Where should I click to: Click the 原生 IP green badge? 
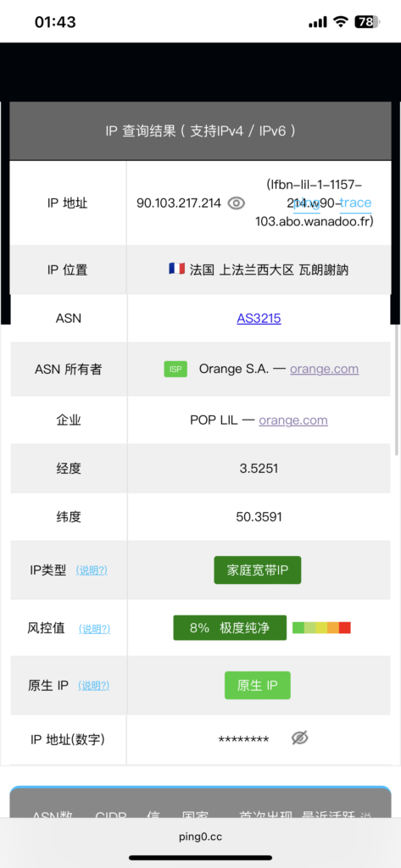point(258,685)
